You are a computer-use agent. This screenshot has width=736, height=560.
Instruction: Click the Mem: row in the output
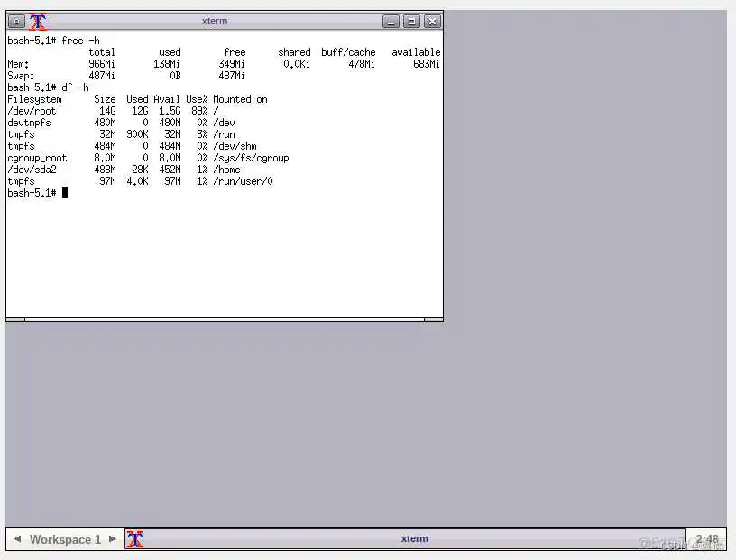coord(14,63)
